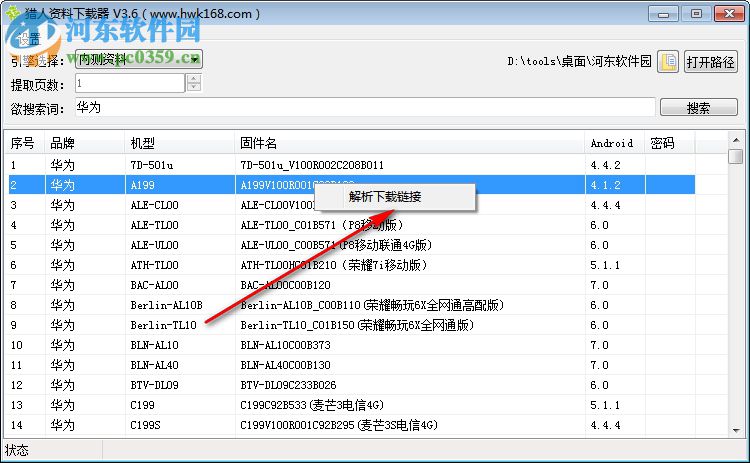The width and height of the screenshot is (750, 463).
Task: Click the scrollbar down arrow
Action: [736, 430]
